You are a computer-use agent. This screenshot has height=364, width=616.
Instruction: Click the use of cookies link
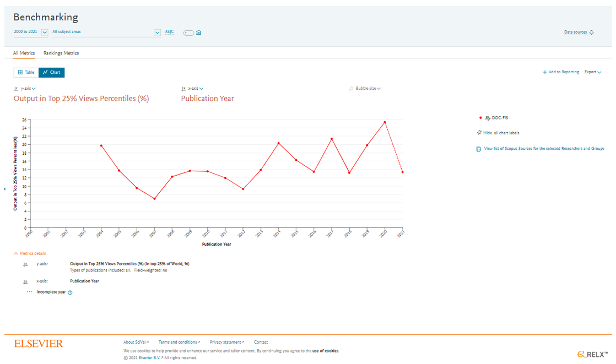point(326,351)
